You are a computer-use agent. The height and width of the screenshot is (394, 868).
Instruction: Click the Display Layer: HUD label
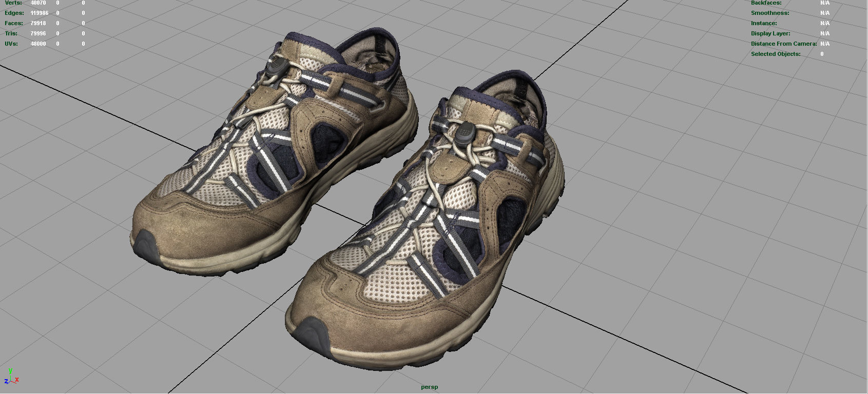770,33
